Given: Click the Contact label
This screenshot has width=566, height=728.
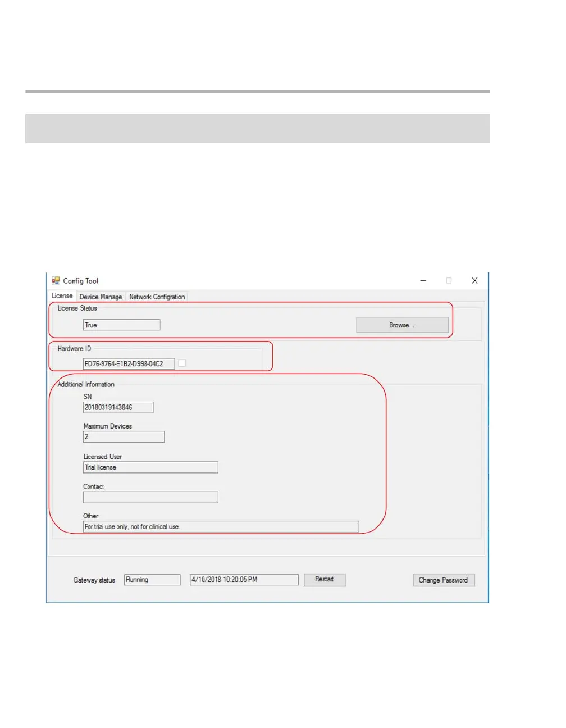Looking at the screenshot, I should (94, 486).
